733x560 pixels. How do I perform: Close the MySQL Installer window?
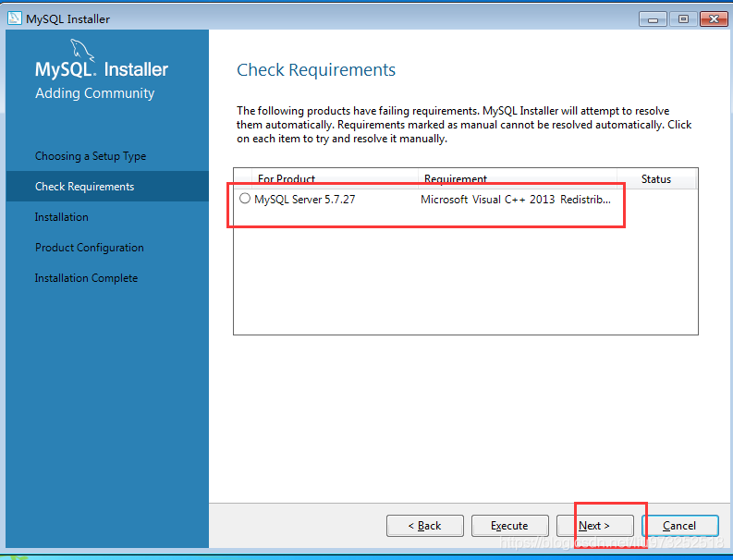(x=714, y=19)
